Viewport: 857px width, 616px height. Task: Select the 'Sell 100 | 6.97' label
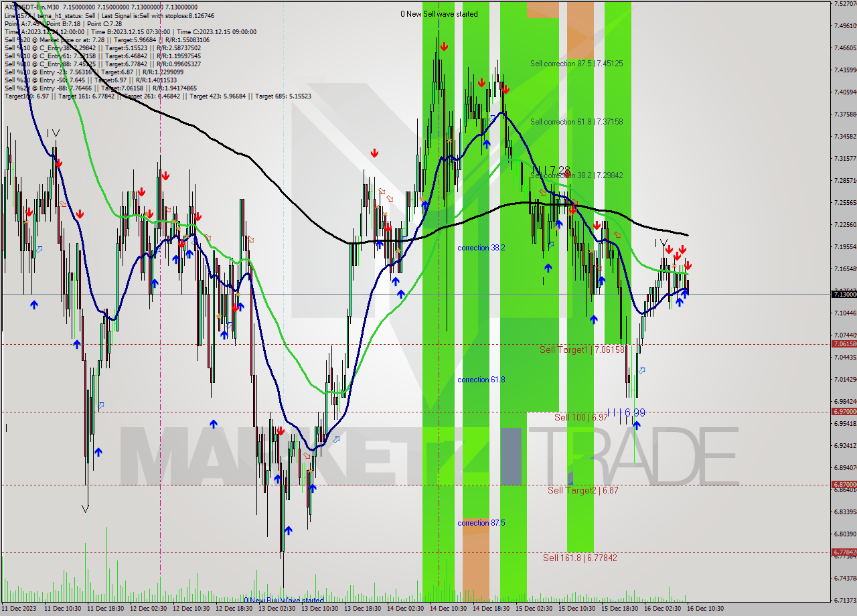point(581,417)
